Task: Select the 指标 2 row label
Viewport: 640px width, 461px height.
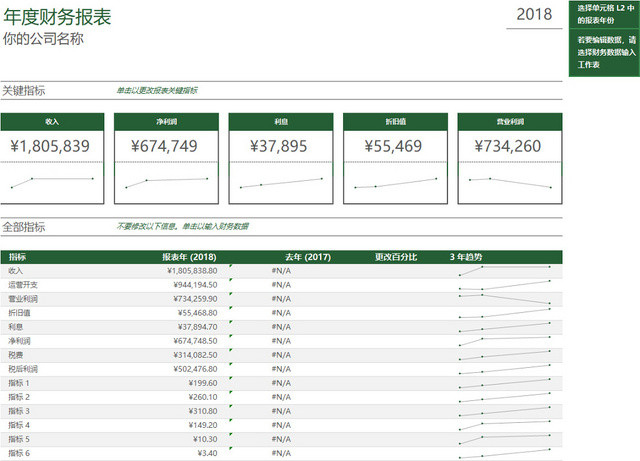Action: click(19, 397)
